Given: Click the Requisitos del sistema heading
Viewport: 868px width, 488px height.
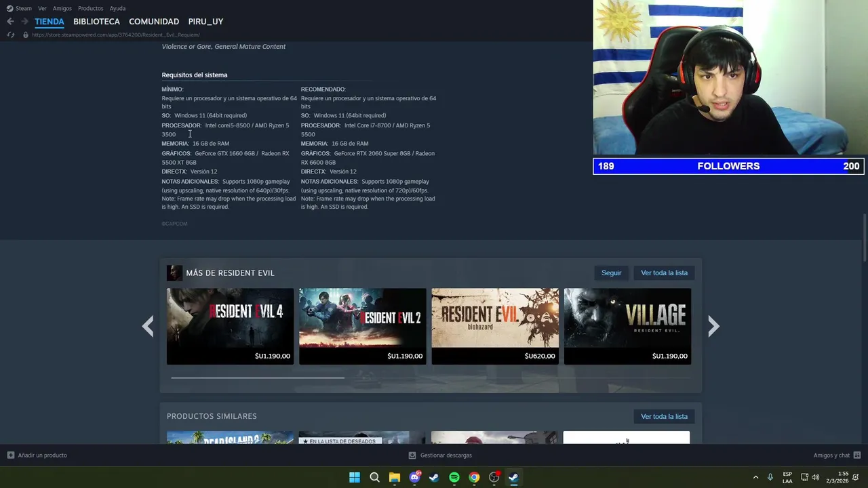Looking at the screenshot, I should pyautogui.click(x=195, y=75).
